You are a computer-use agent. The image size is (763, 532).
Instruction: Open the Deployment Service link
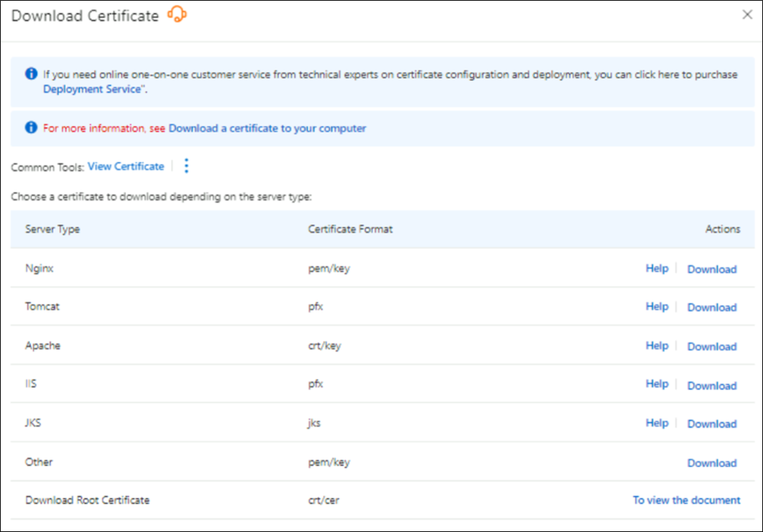click(x=92, y=89)
